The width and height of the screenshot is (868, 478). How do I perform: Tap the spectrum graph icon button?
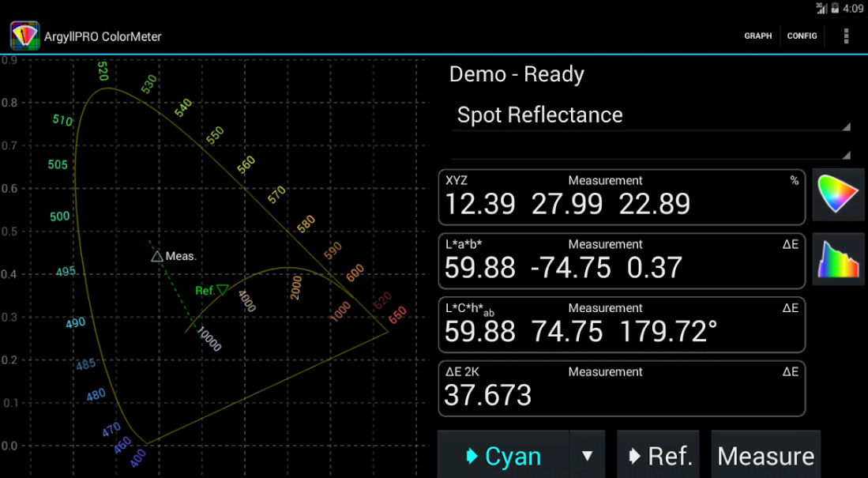tap(838, 259)
